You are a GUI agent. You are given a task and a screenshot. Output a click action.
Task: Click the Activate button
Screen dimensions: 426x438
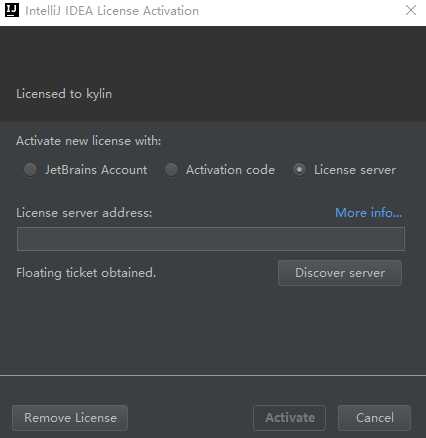coord(290,418)
